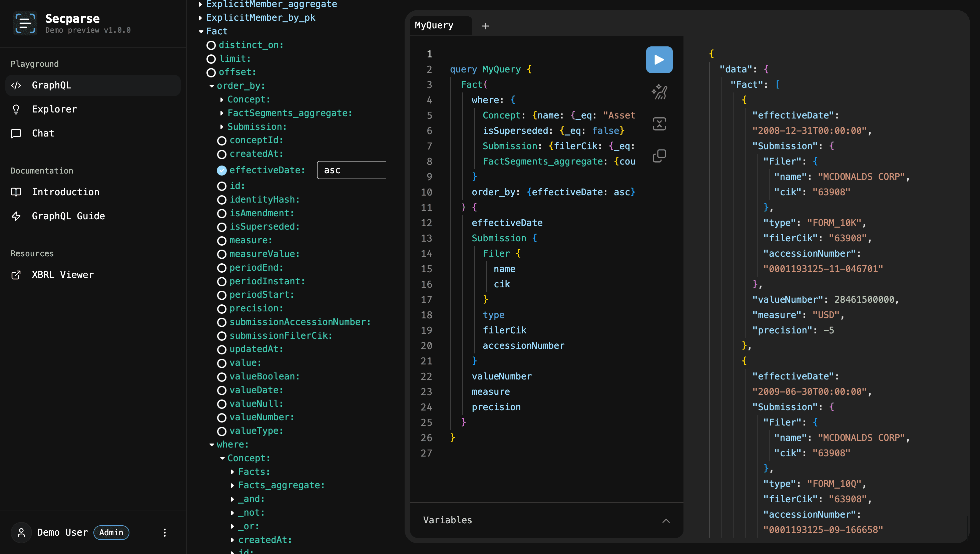
Task: Expand the Variables panel chevron
Action: click(666, 521)
